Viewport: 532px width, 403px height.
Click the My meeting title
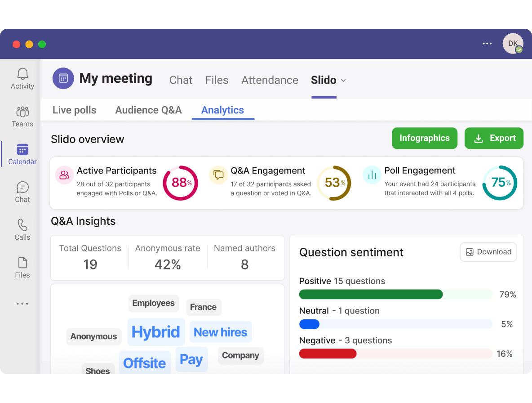[x=115, y=78]
